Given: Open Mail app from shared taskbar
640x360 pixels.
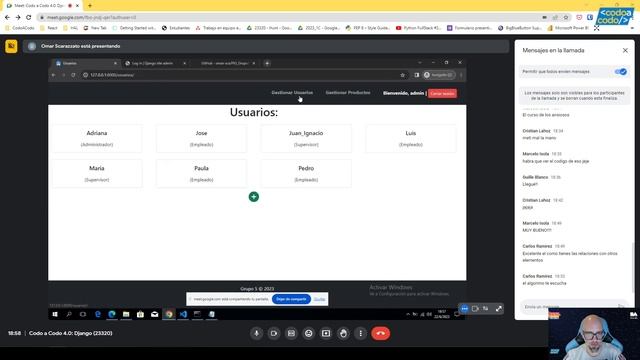Looking at the screenshot, I should coord(155,314).
